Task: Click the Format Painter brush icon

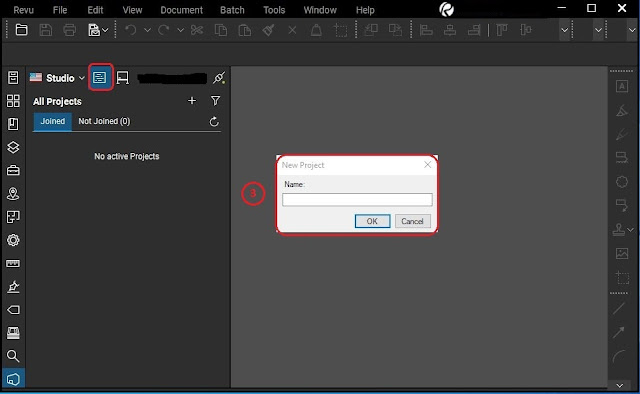Action: [268, 30]
